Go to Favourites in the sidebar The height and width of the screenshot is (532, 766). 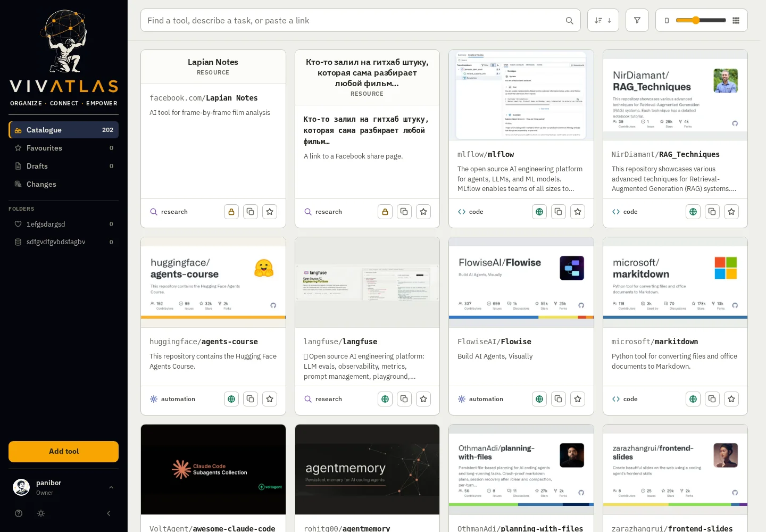tap(64, 148)
